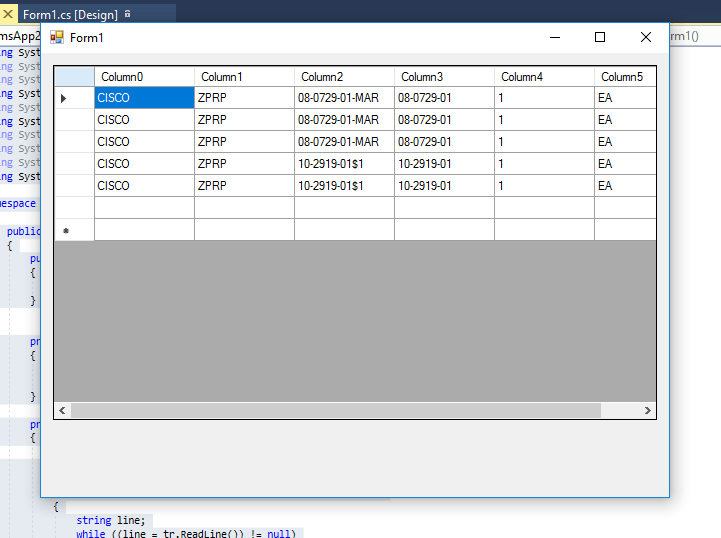Image resolution: width=721 pixels, height=538 pixels.
Task: Click the Column2 header
Action: click(x=344, y=77)
